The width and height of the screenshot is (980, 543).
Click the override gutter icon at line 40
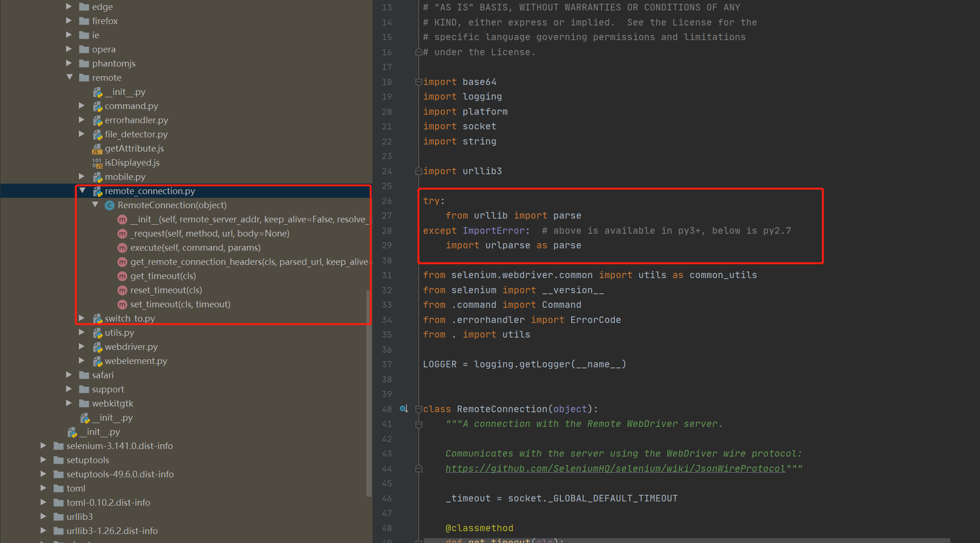click(404, 409)
